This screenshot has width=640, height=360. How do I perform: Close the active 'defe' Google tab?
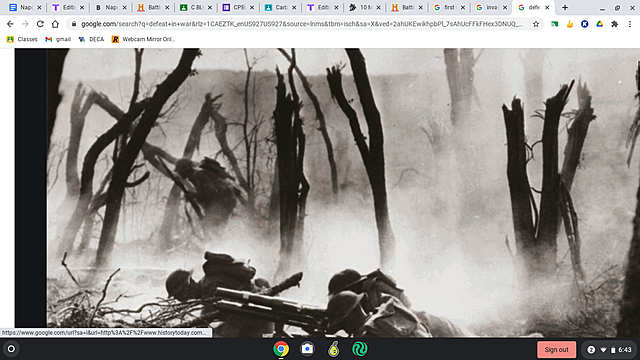[x=547, y=7]
